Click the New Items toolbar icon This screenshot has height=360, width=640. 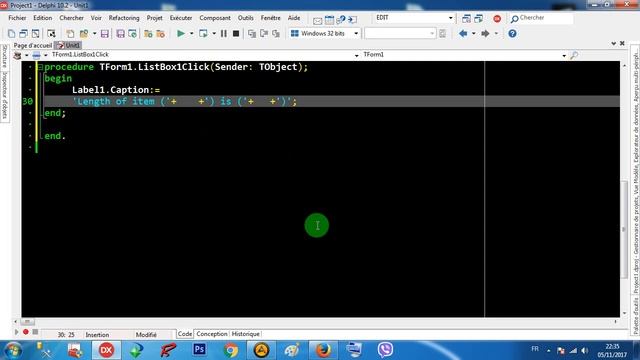pyautogui.click(x=11, y=34)
